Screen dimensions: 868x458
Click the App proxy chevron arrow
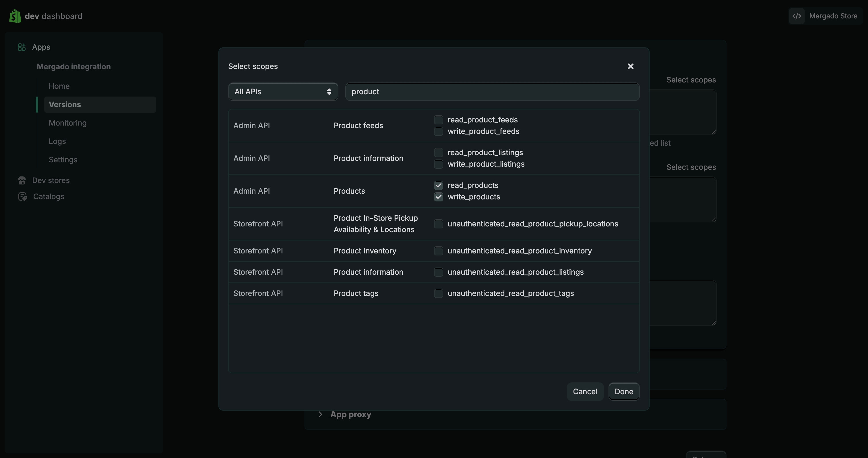320,414
